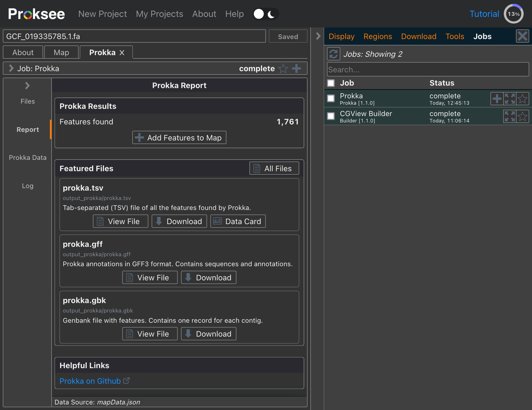Screen dimensions: 532x410
Task: Click plus icon on Prokka job row
Action: coord(497,99)
